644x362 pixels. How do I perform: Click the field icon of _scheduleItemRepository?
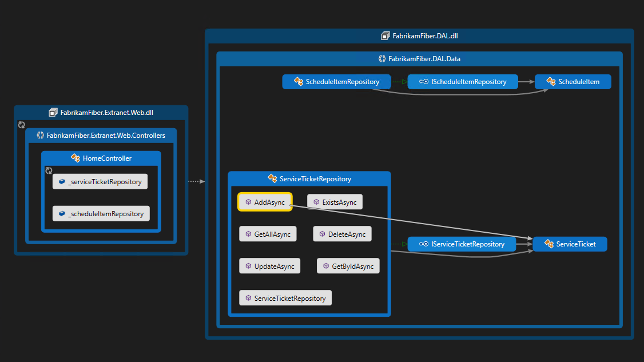[x=62, y=214]
